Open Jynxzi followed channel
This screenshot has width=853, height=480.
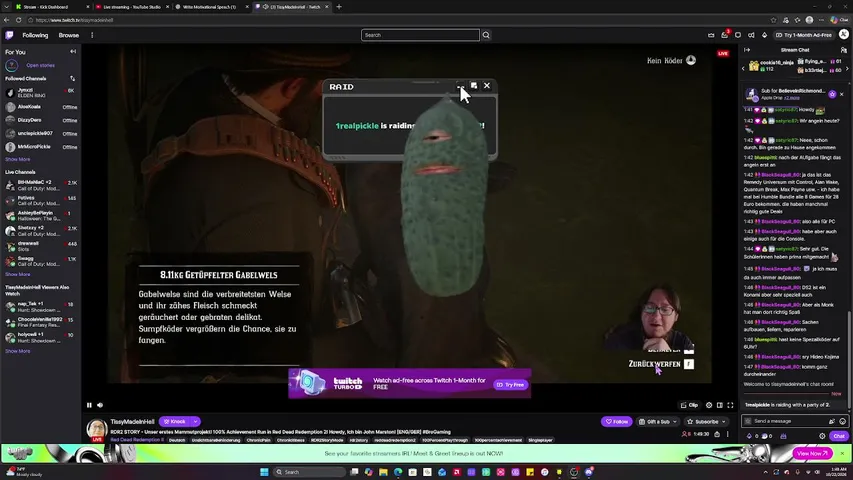(x=41, y=93)
